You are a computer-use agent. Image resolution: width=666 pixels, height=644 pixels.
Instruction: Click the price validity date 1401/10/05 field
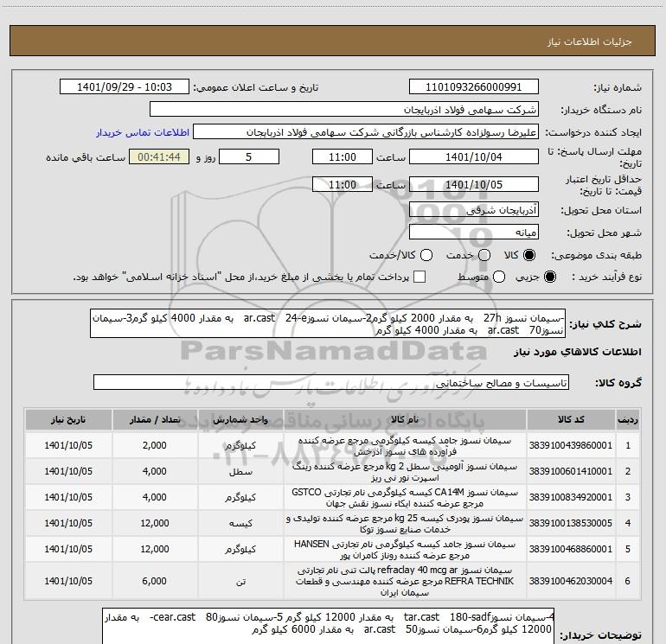point(474,184)
